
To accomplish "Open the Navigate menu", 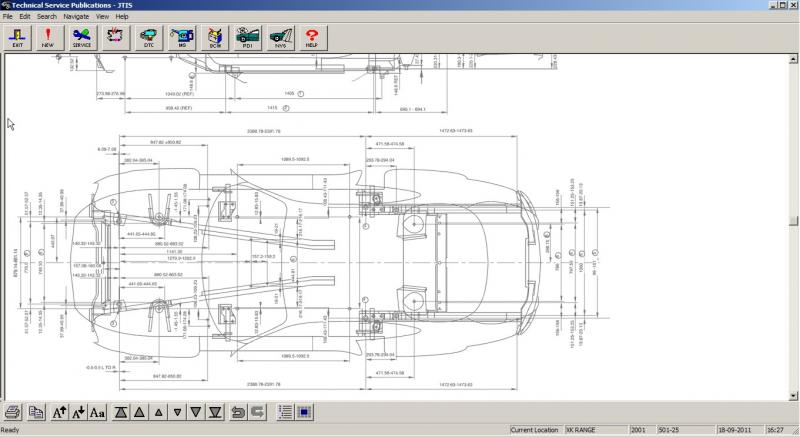I will pyautogui.click(x=76, y=16).
